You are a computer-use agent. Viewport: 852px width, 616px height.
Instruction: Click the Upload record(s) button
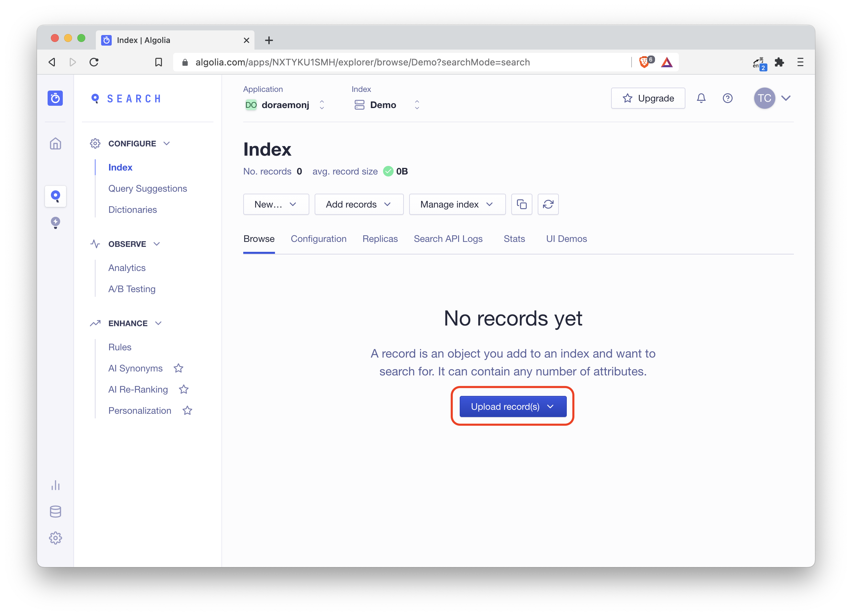coord(512,406)
